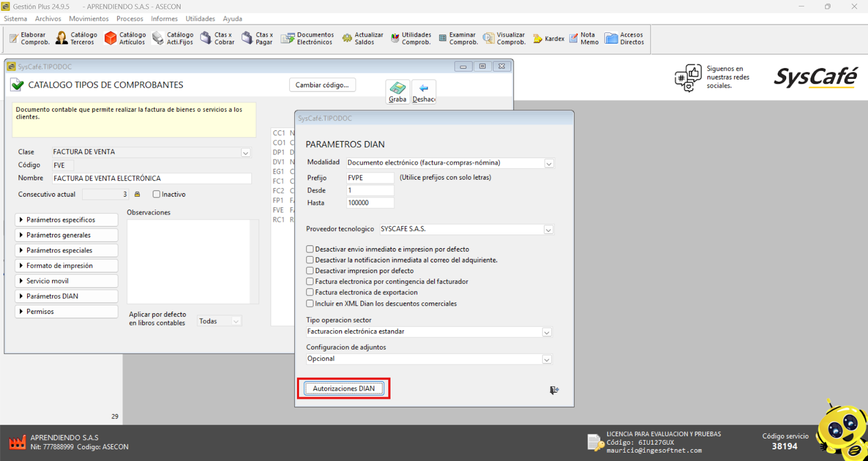Expand the Proveedor tecnologico combo box

(x=548, y=230)
